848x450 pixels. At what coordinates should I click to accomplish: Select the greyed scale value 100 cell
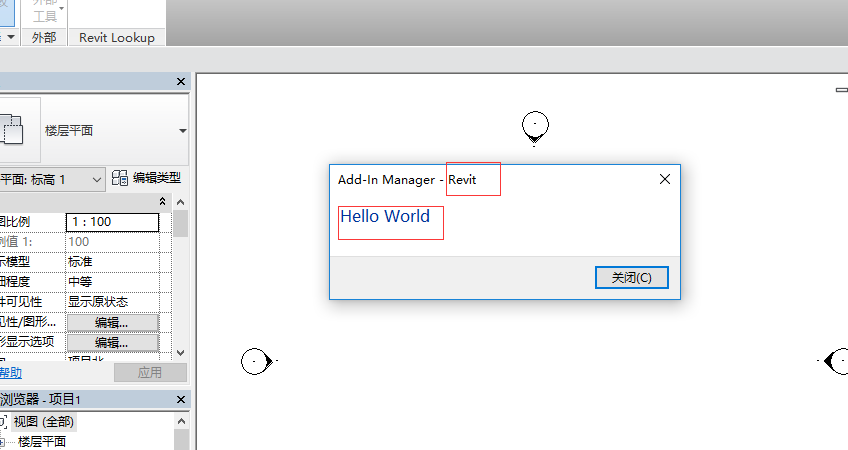coord(112,242)
